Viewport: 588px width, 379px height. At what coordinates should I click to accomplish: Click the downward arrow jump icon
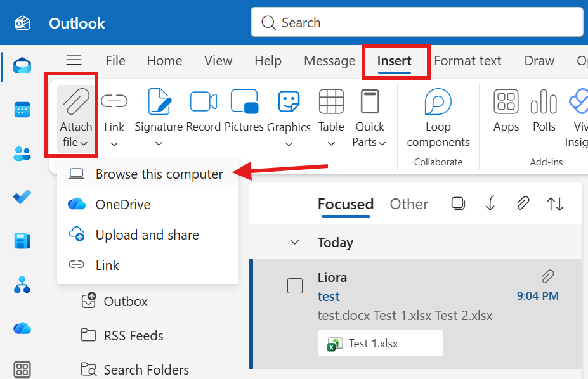[490, 204]
